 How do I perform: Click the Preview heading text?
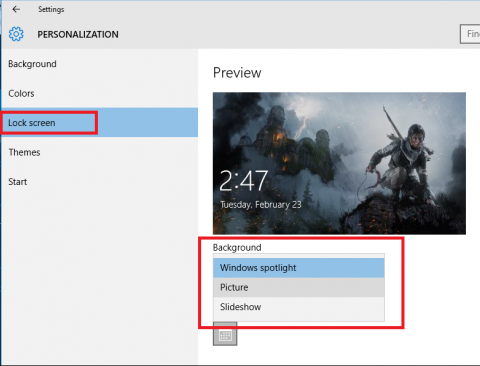pyautogui.click(x=237, y=73)
